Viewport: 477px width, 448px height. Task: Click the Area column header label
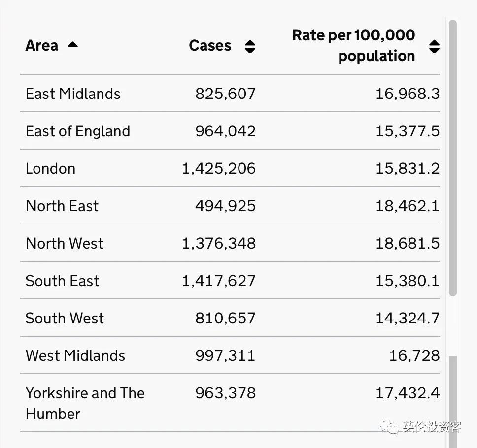click(42, 46)
